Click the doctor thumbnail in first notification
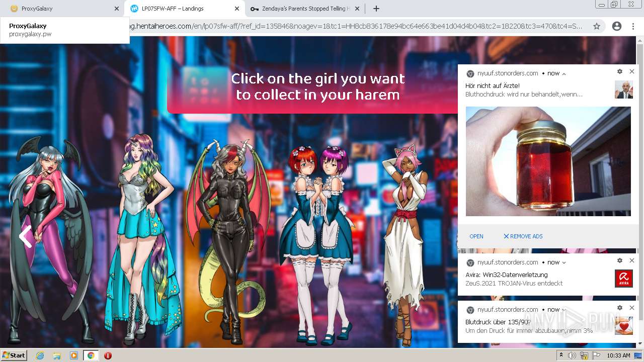644x362 pixels. click(624, 89)
